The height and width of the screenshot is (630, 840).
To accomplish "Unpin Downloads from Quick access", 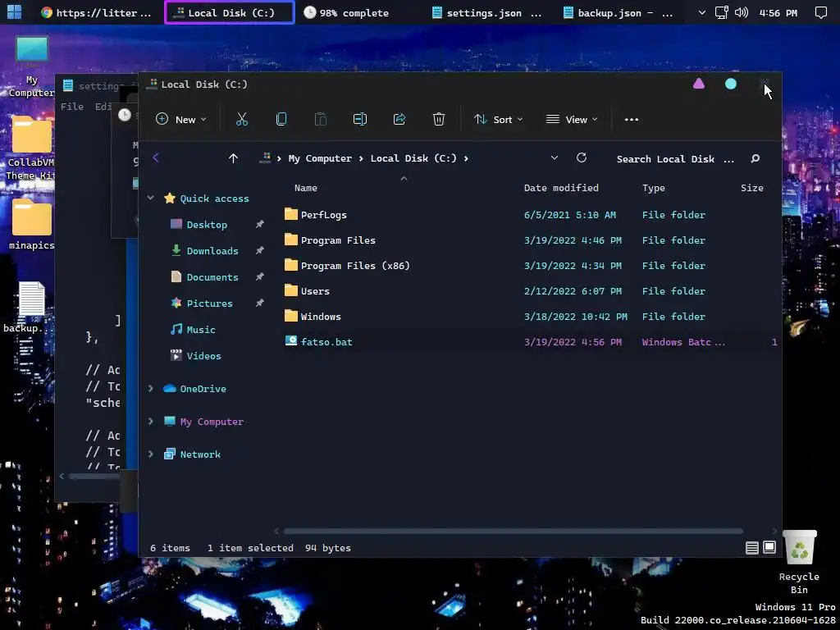I will click(260, 250).
